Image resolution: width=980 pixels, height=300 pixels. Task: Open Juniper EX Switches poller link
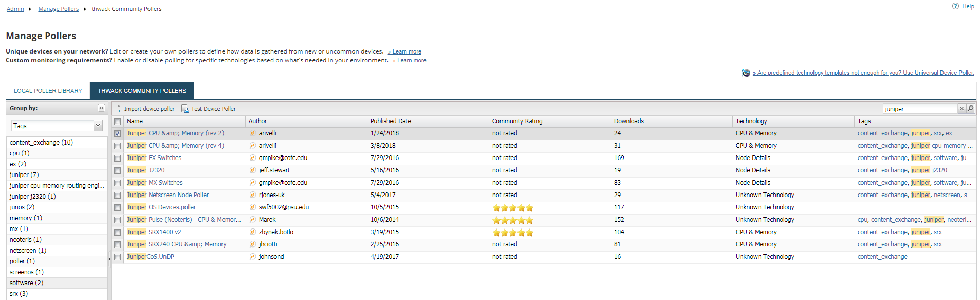click(154, 158)
